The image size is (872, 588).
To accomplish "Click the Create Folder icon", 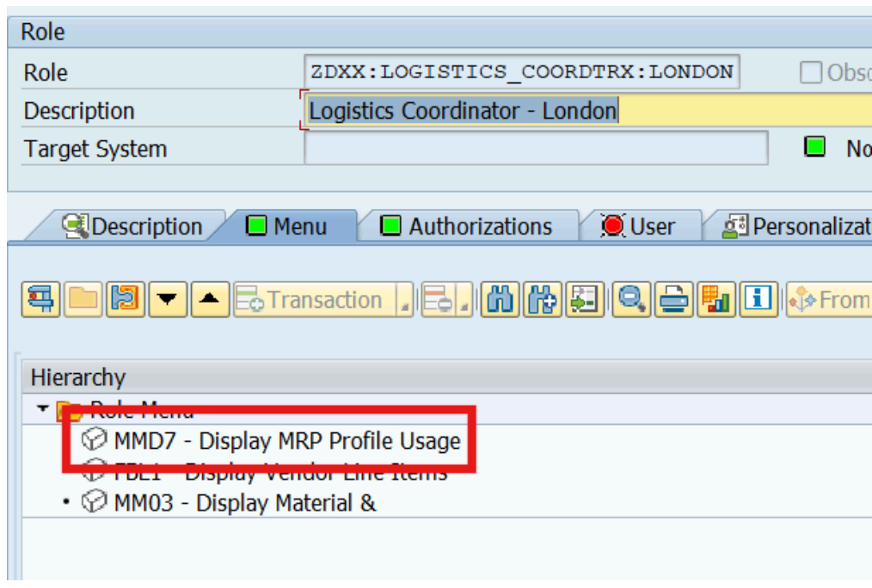I will pyautogui.click(x=84, y=300).
